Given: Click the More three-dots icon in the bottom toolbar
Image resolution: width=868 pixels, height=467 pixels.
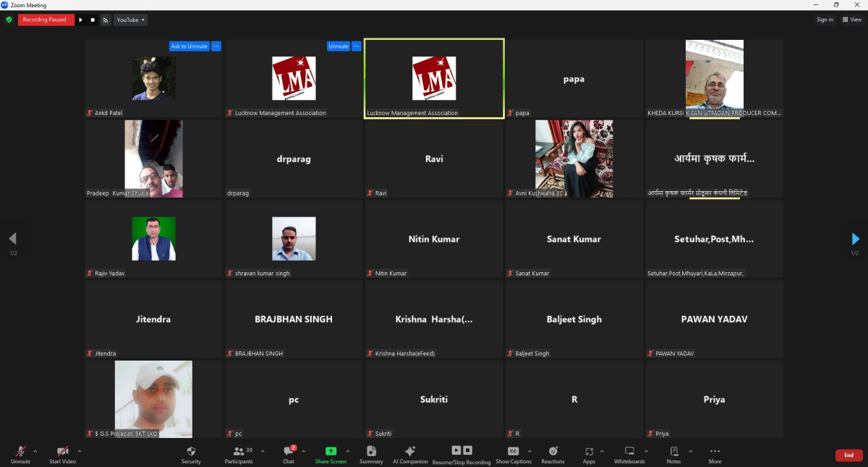Looking at the screenshot, I should [715, 451].
